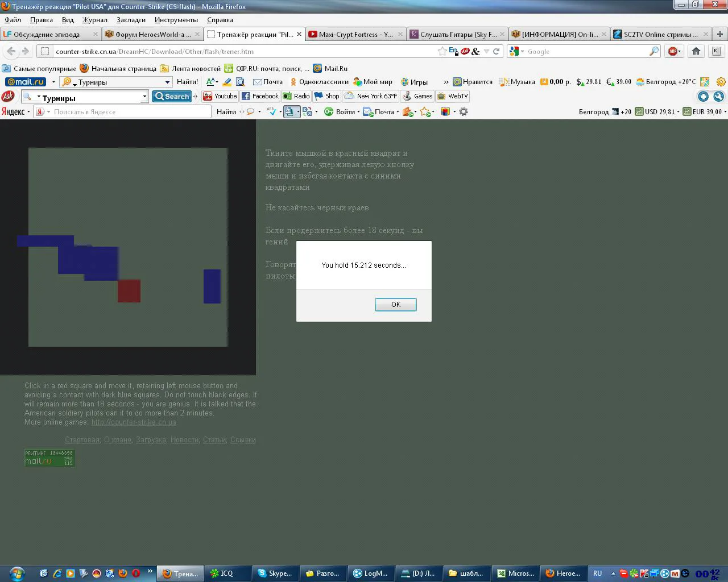Reload the page using the refresh arrow
This screenshot has height=582, width=728.
pyautogui.click(x=496, y=51)
